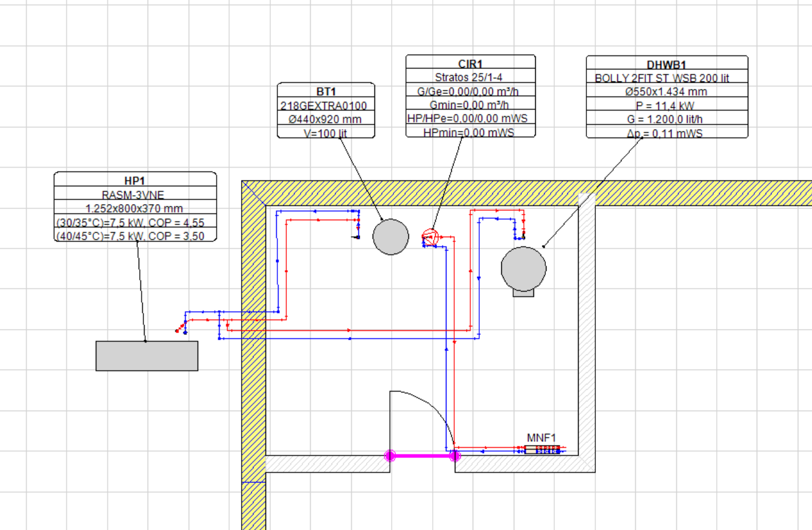The height and width of the screenshot is (530, 812).
Task: Click the '218GEXTRA0100' row in BT1 label
Action: click(x=326, y=105)
